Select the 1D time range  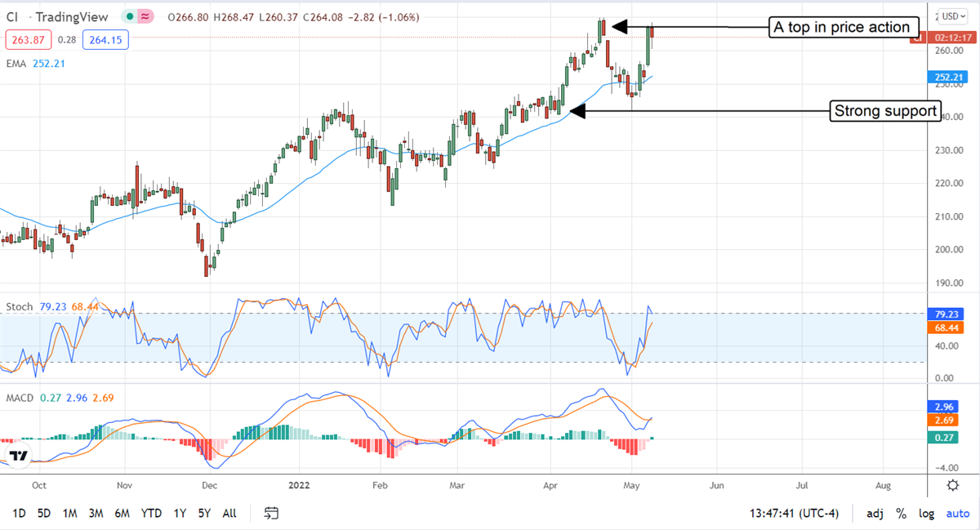click(x=19, y=514)
